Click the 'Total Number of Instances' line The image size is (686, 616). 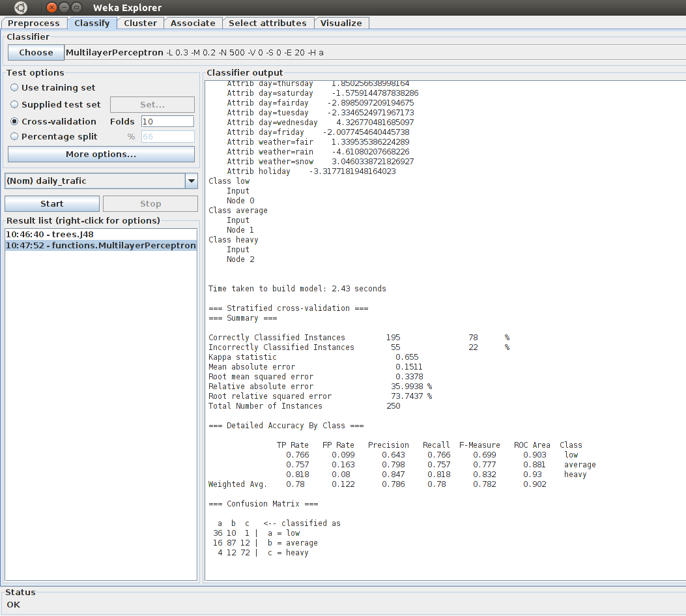(304, 406)
